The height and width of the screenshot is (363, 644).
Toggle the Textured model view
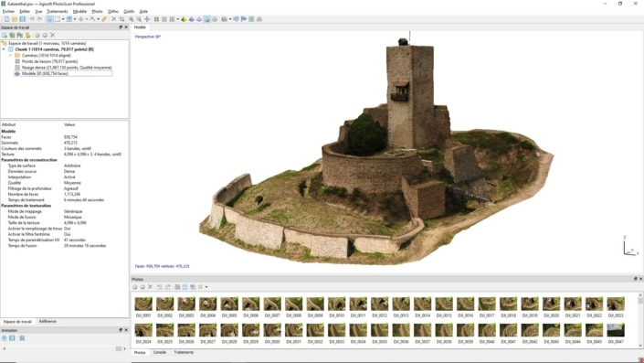(207, 19)
